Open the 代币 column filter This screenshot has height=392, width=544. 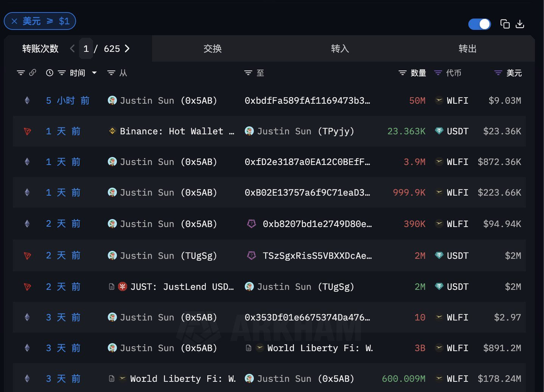pos(438,73)
